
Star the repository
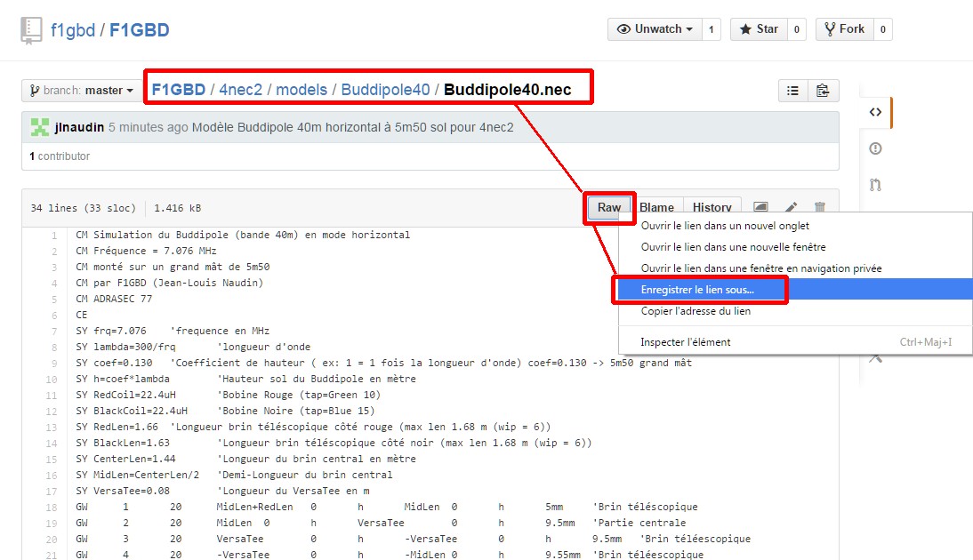[759, 29]
